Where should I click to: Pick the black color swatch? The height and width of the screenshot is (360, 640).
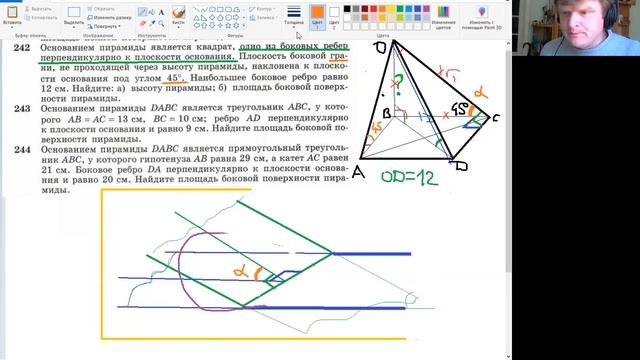coord(347,9)
